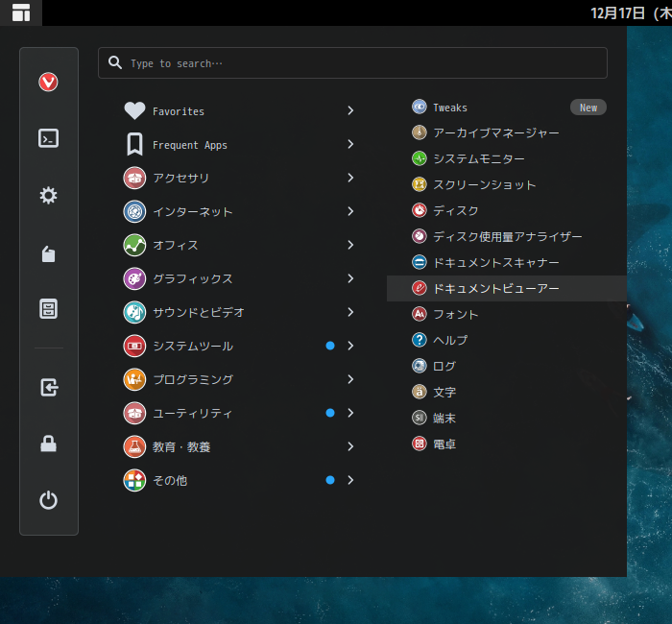Open 電卓 label text

click(444, 444)
